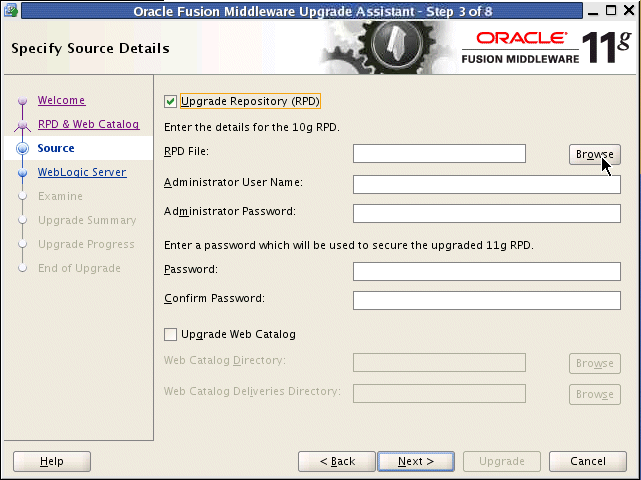The image size is (641, 480).
Task: Minimize the Upgrade Assistant window
Action: point(593,11)
